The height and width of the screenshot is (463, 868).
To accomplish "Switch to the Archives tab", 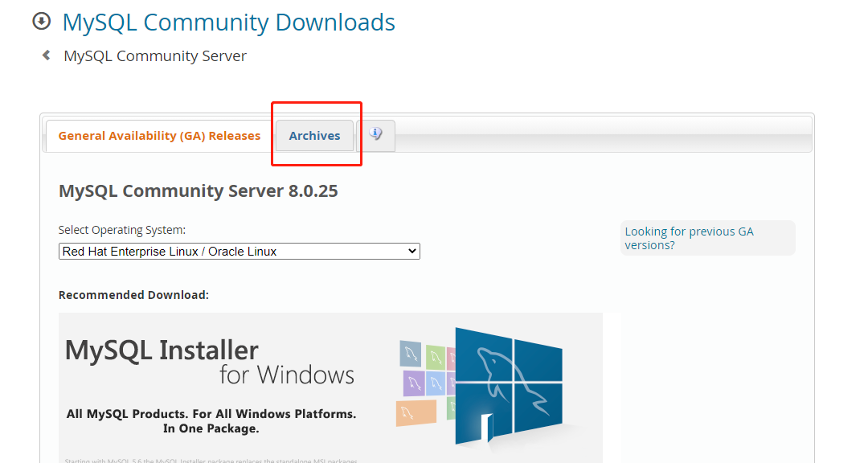I will [314, 136].
